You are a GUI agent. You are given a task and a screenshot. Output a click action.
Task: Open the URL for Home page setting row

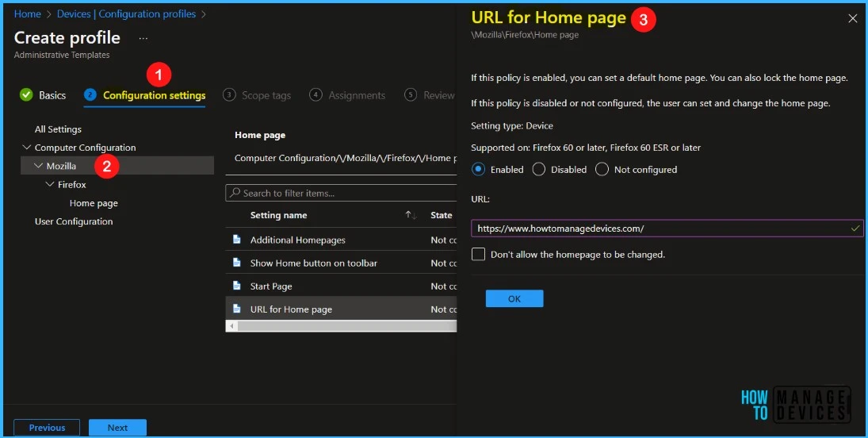(x=341, y=309)
